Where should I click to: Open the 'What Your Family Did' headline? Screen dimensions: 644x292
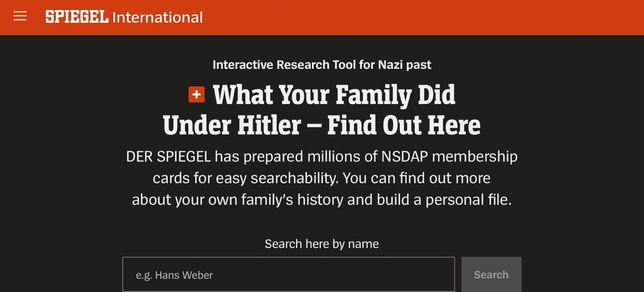[334, 95]
